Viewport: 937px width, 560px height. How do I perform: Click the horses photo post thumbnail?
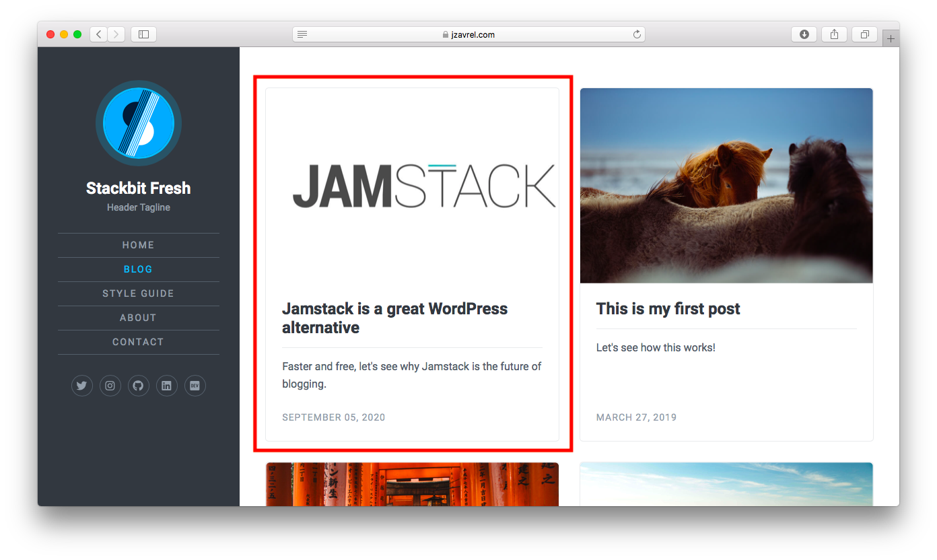(726, 186)
